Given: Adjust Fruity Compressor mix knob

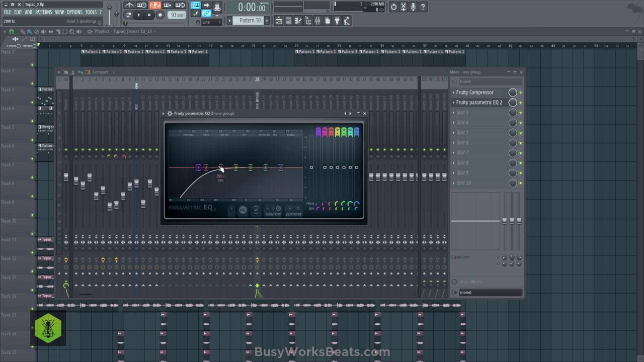Looking at the screenshot, I should click(513, 93).
